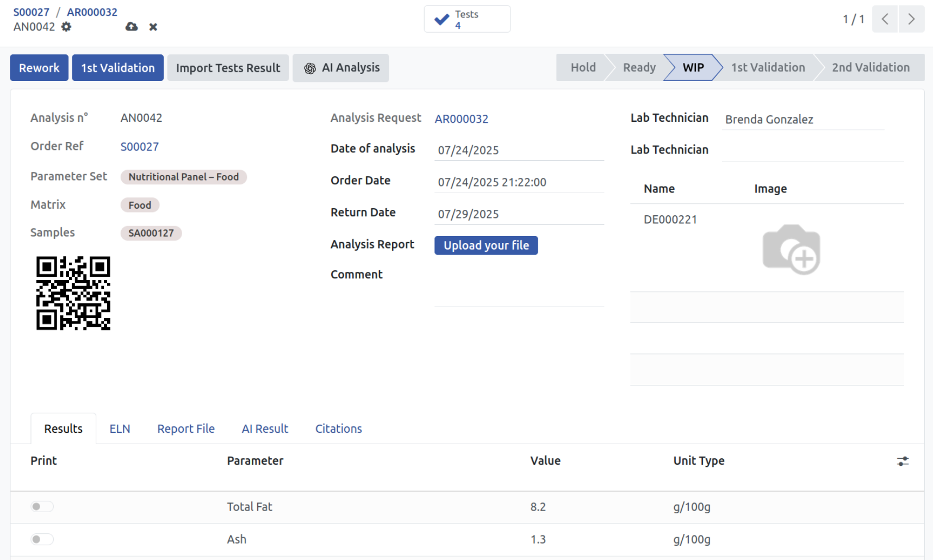Sort by the Unit Type column header
The height and width of the screenshot is (560, 933).
(699, 461)
